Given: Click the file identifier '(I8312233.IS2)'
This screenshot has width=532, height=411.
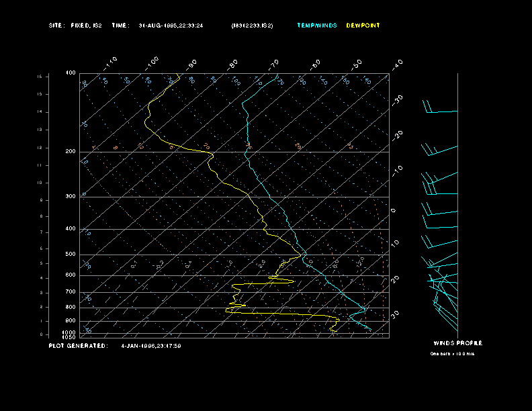Looking at the screenshot, I should pos(252,26).
